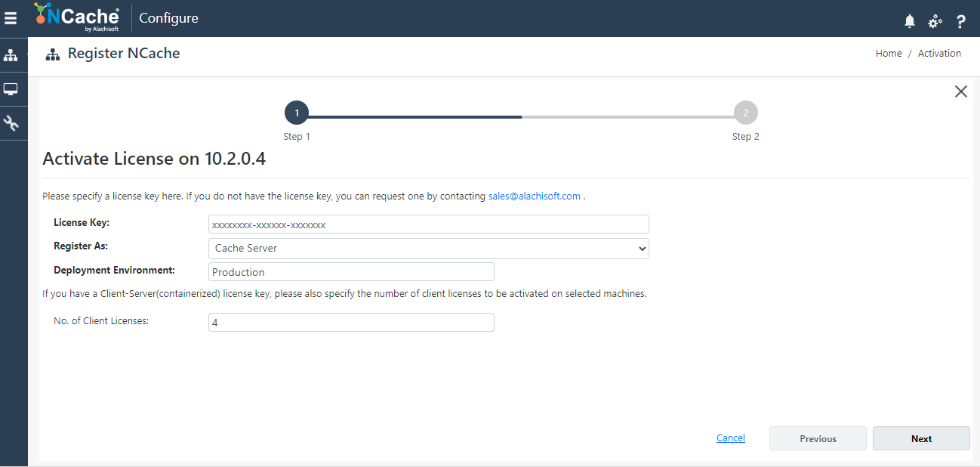Click the Next button
This screenshot has width=980, height=467.
coord(921,438)
